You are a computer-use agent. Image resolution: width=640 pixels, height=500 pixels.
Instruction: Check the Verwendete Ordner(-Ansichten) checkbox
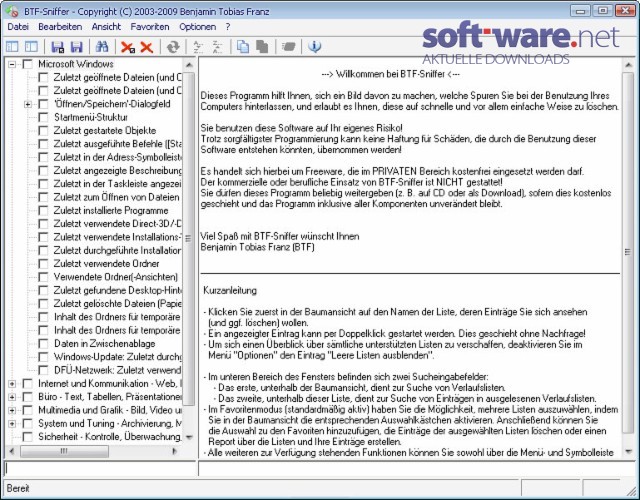[43, 277]
